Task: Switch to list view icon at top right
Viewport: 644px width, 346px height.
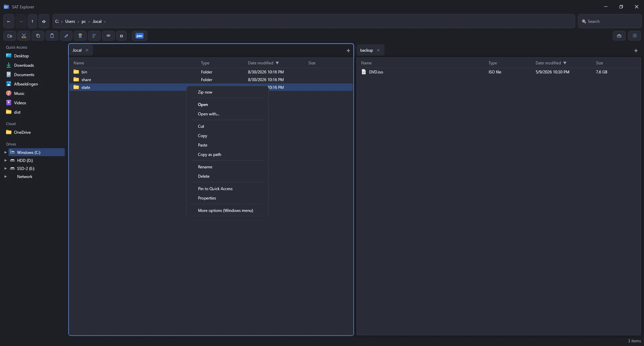Action: tap(635, 36)
